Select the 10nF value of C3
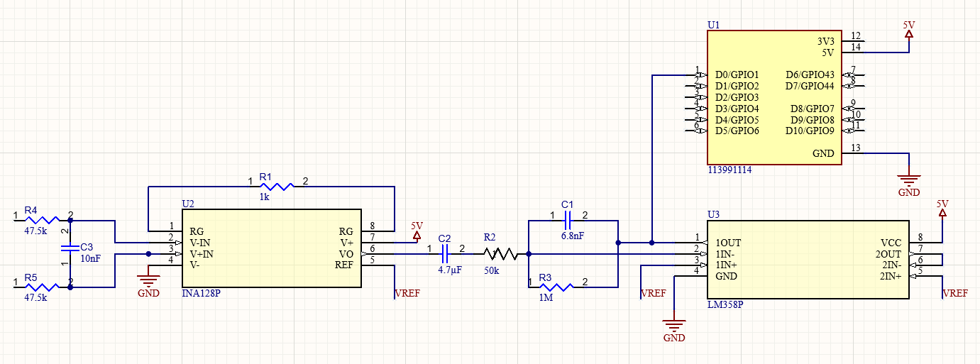 click(91, 259)
